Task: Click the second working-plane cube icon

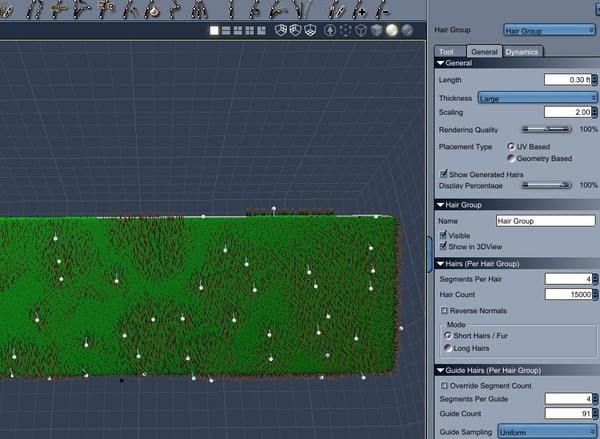Action: (x=295, y=30)
